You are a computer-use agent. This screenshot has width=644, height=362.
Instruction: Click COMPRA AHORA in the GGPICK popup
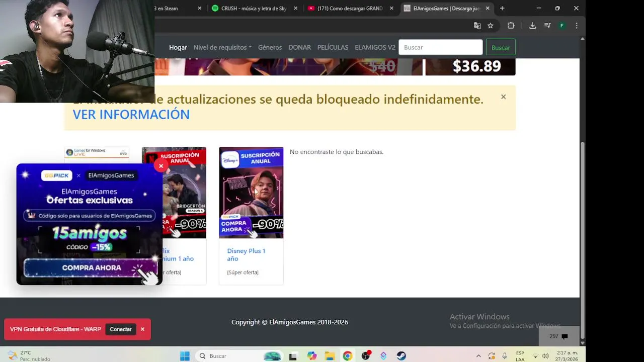pyautogui.click(x=91, y=267)
